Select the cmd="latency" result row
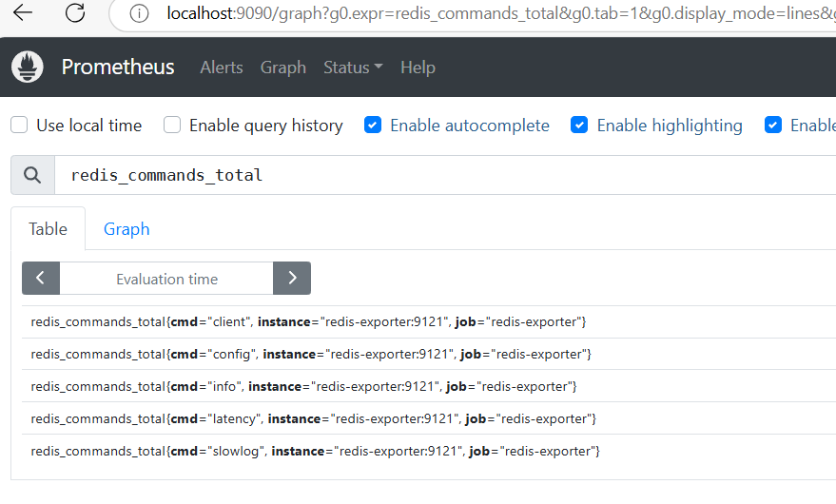Screen dimensions: 836x504 tap(429, 418)
